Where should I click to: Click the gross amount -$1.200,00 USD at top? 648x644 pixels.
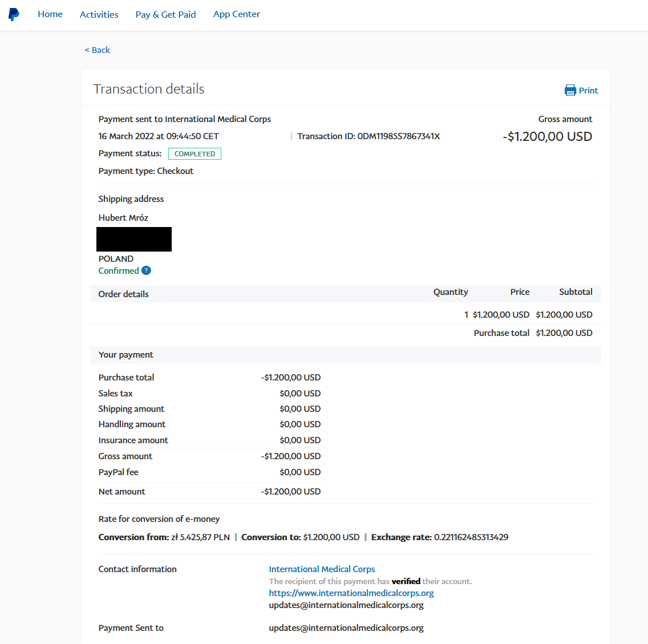click(547, 136)
